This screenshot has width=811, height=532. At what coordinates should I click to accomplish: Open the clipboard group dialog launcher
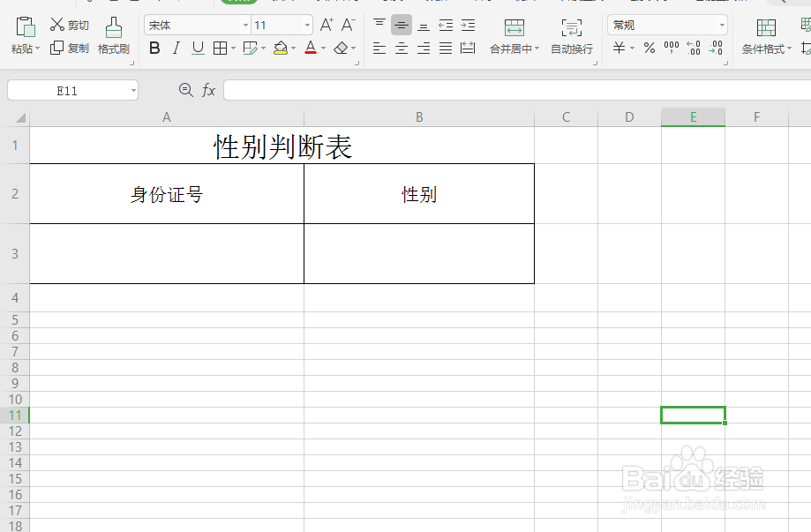[x=131, y=63]
